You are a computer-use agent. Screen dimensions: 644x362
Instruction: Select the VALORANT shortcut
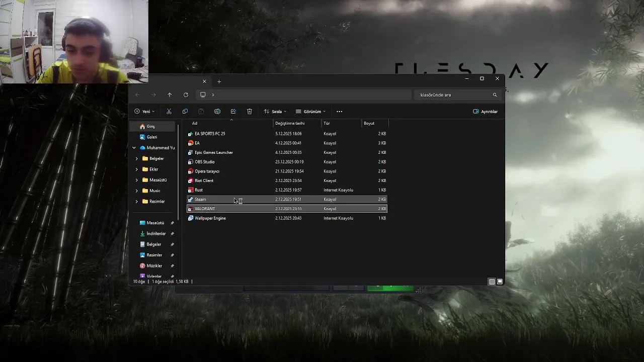(287, 209)
